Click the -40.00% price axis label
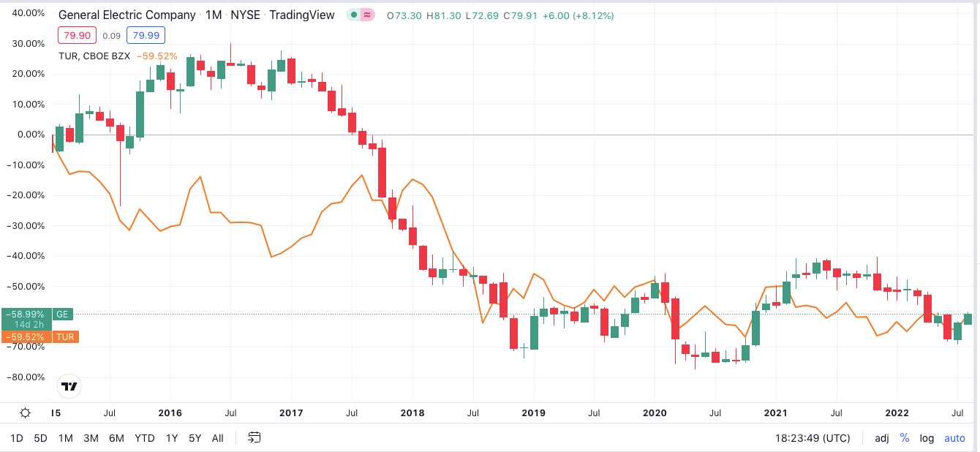 tap(26, 256)
